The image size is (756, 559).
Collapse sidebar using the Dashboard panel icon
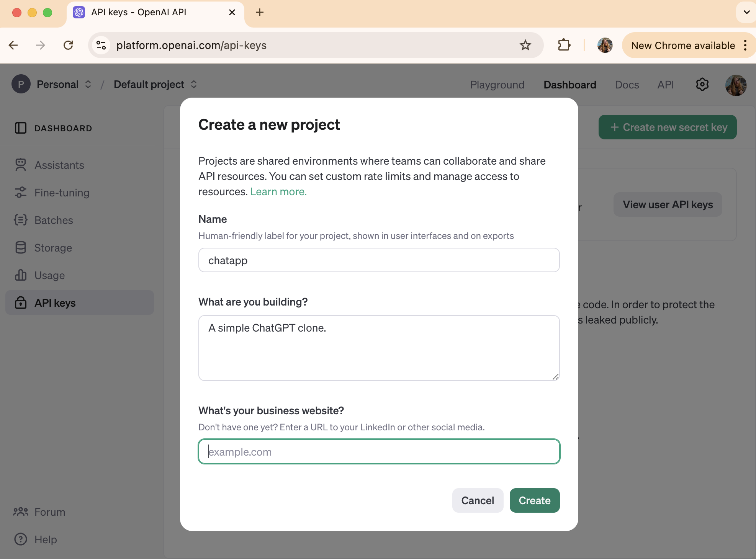pos(21,128)
